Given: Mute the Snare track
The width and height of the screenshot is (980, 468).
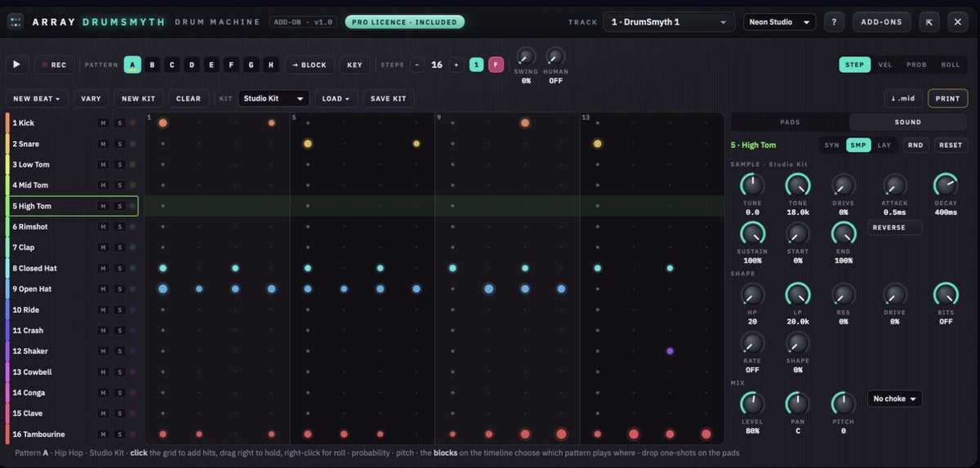Looking at the screenshot, I should (103, 144).
